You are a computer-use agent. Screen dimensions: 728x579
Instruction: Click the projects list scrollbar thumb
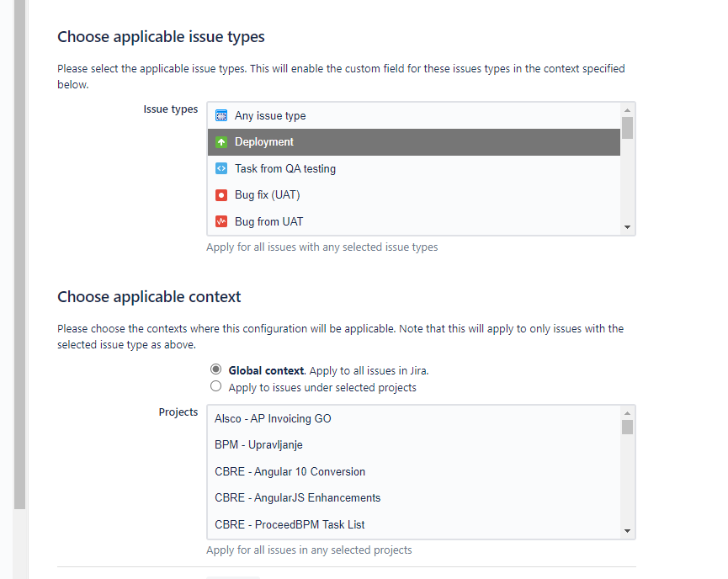click(x=627, y=428)
